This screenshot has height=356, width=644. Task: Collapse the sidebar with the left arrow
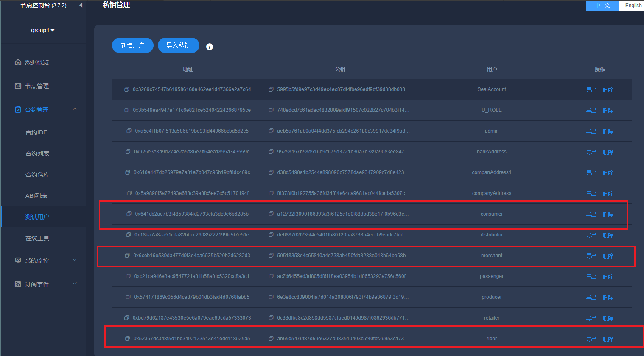point(81,6)
